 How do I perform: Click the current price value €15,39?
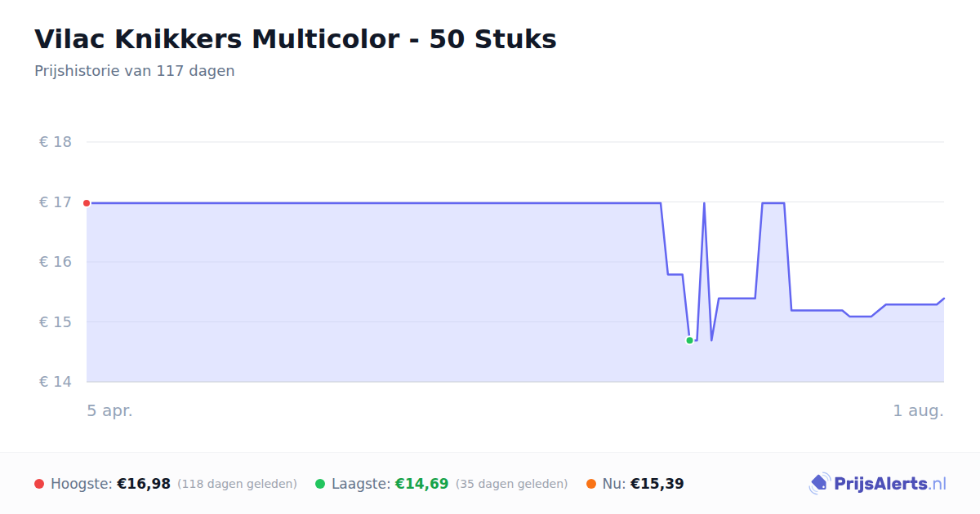pyautogui.click(x=657, y=484)
